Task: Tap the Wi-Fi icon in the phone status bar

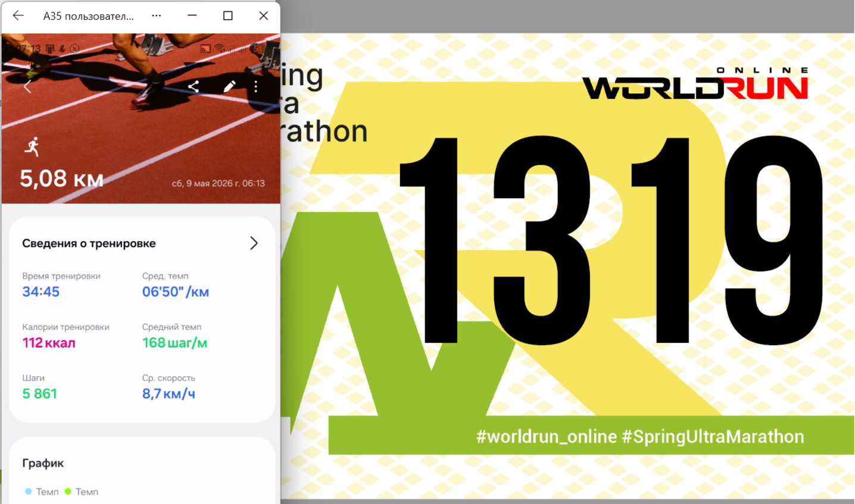Action: coord(220,49)
